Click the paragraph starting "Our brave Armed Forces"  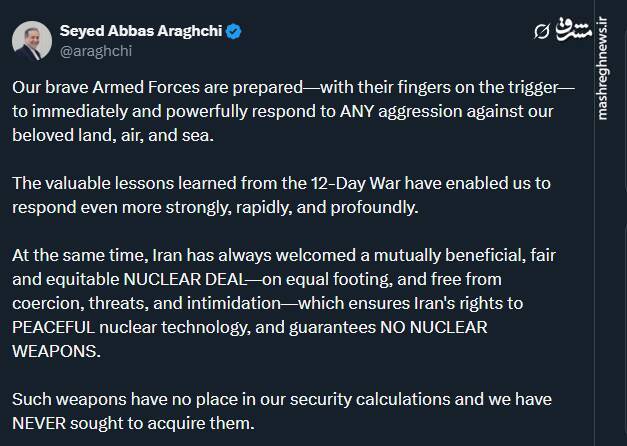tap(290, 110)
